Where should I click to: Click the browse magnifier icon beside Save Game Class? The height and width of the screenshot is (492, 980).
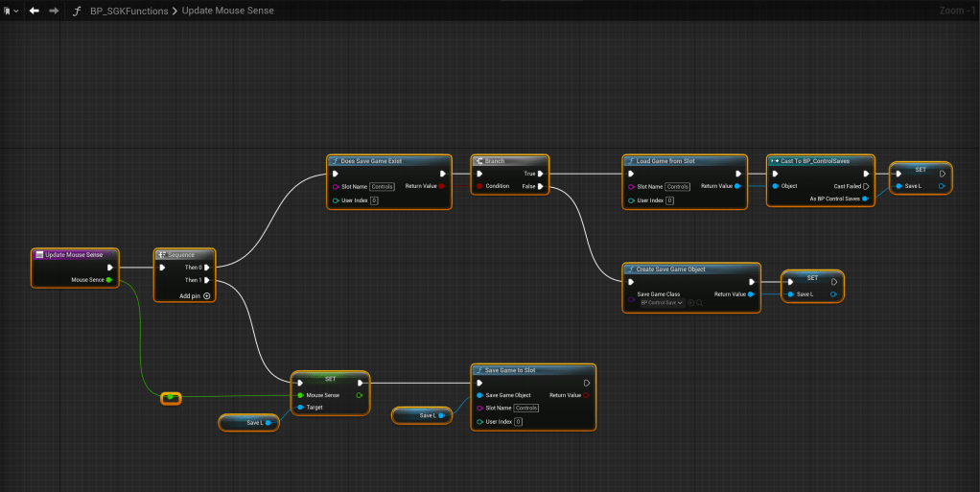click(x=700, y=302)
